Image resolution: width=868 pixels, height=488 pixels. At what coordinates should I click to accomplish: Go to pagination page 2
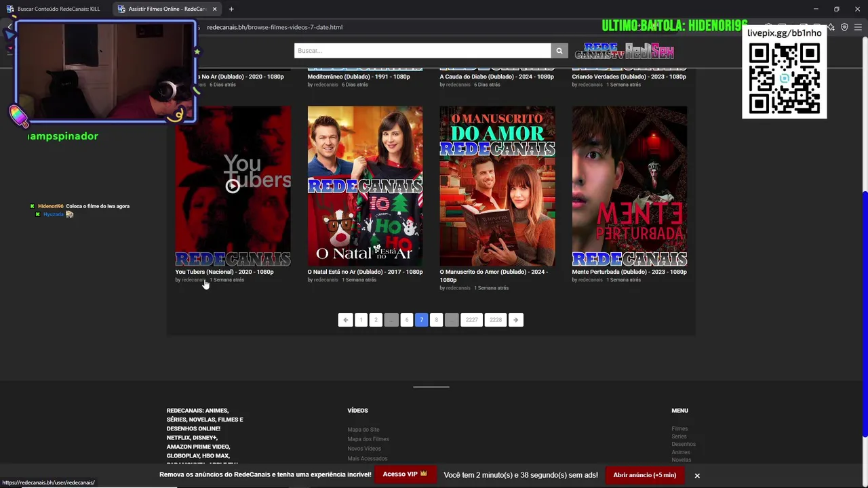pos(376,320)
